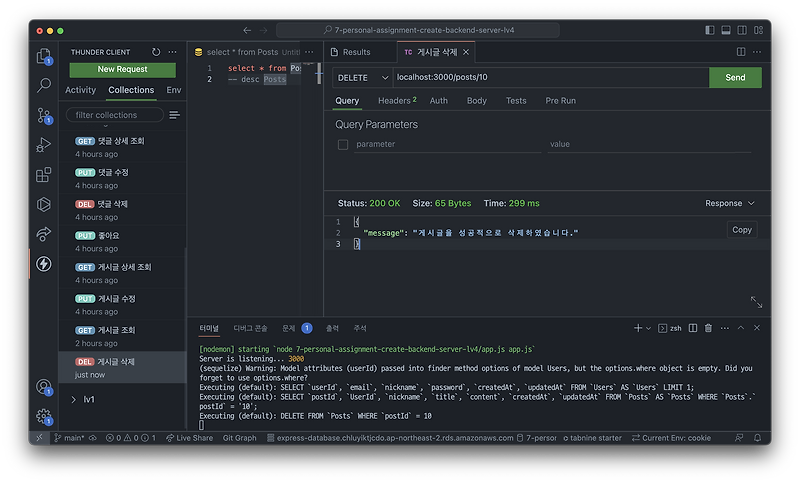Open the Pre Run request tab
The image size is (800, 483).
(x=560, y=100)
